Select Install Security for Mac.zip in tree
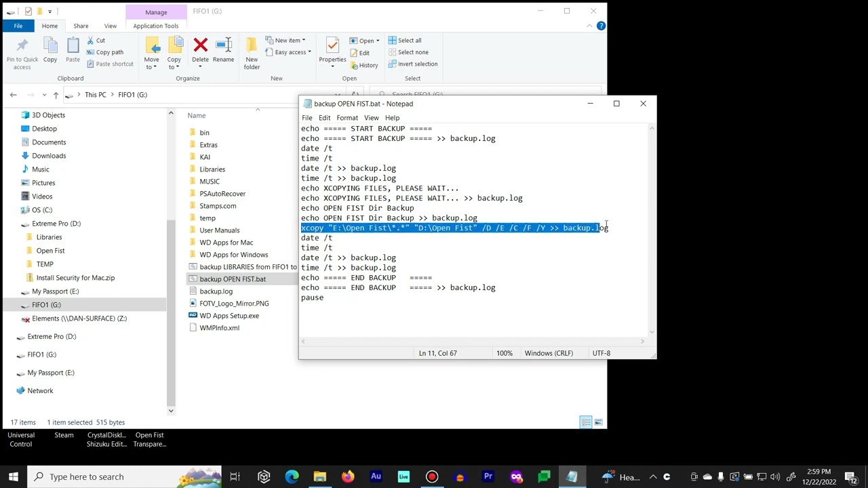This screenshot has width=868, height=488. pyautogui.click(x=75, y=278)
